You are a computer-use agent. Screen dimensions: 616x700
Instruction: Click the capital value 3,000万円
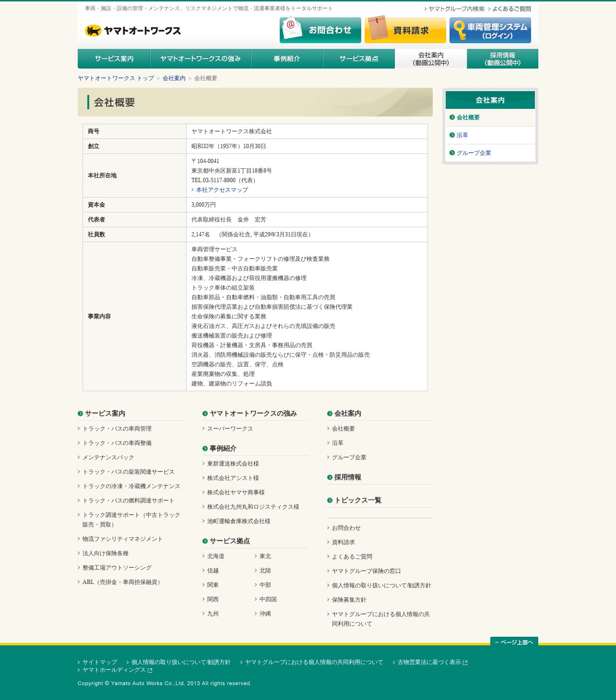coord(203,205)
